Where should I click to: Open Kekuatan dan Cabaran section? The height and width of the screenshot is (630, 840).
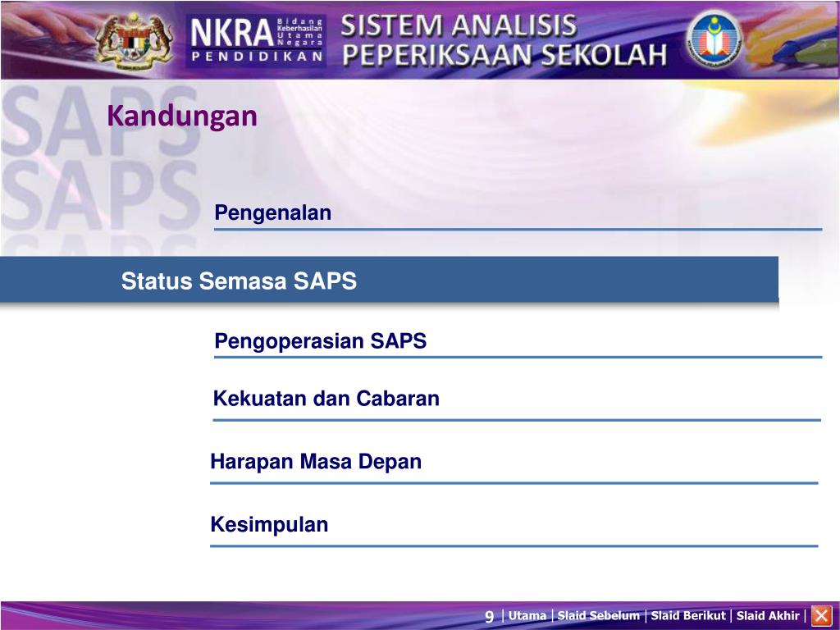(326, 399)
